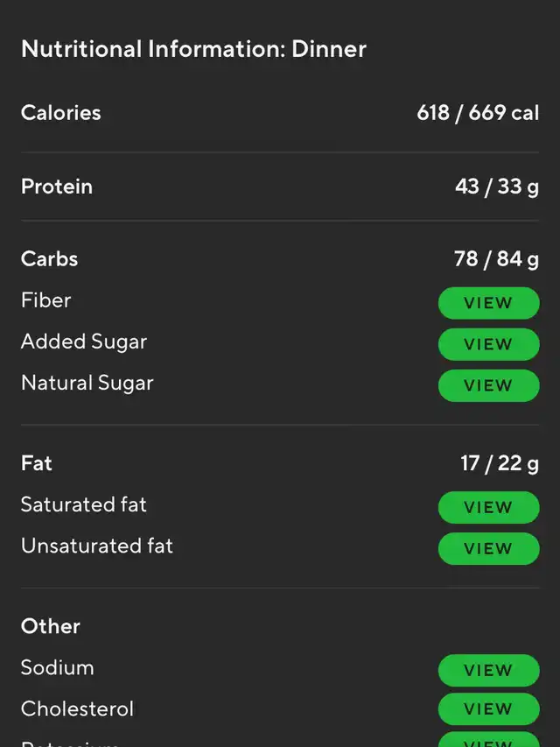Viewport: 560px width, 747px height.
Task: Click the Carbs section heading
Action: pyautogui.click(x=50, y=259)
